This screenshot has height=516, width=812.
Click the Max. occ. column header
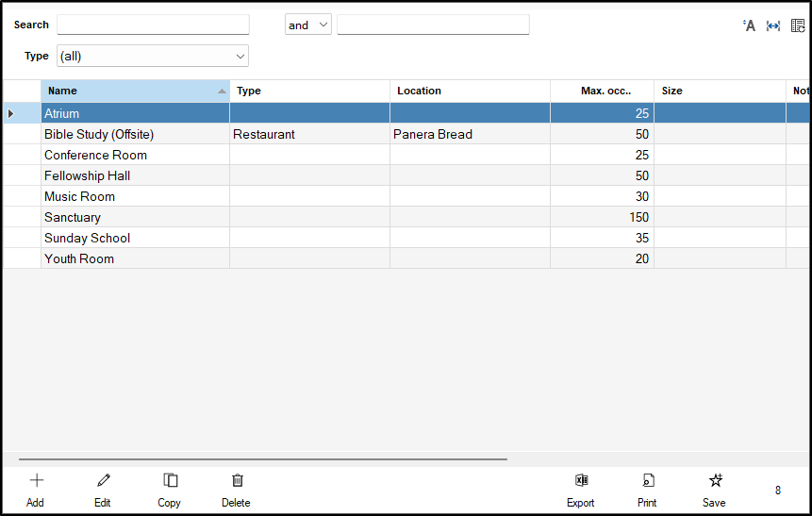[x=604, y=92]
